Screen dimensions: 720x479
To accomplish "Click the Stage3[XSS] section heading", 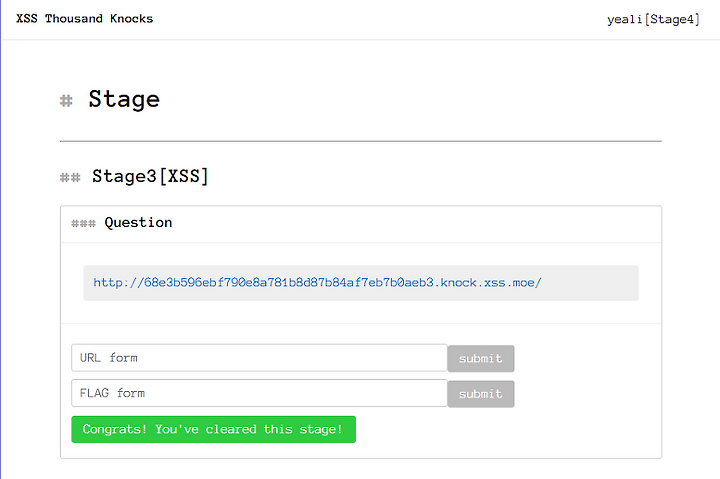I will pyautogui.click(x=150, y=176).
